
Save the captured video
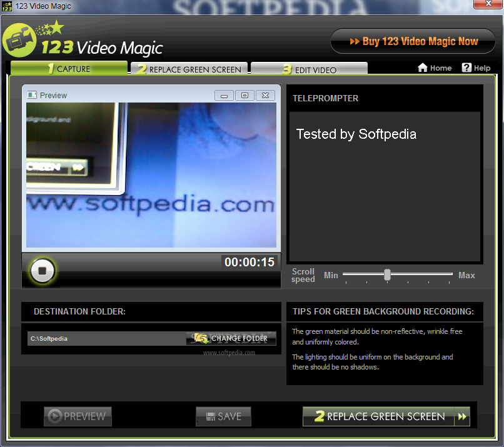click(x=223, y=416)
